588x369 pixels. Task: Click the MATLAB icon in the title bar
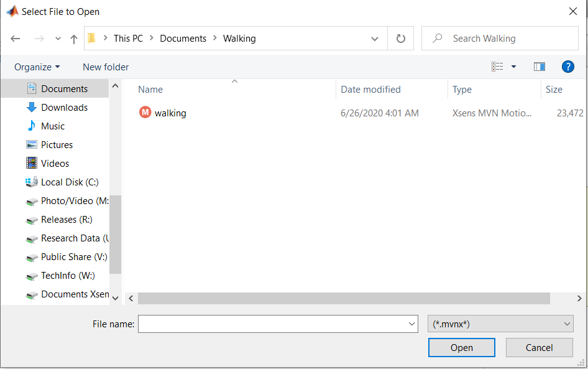tap(12, 11)
